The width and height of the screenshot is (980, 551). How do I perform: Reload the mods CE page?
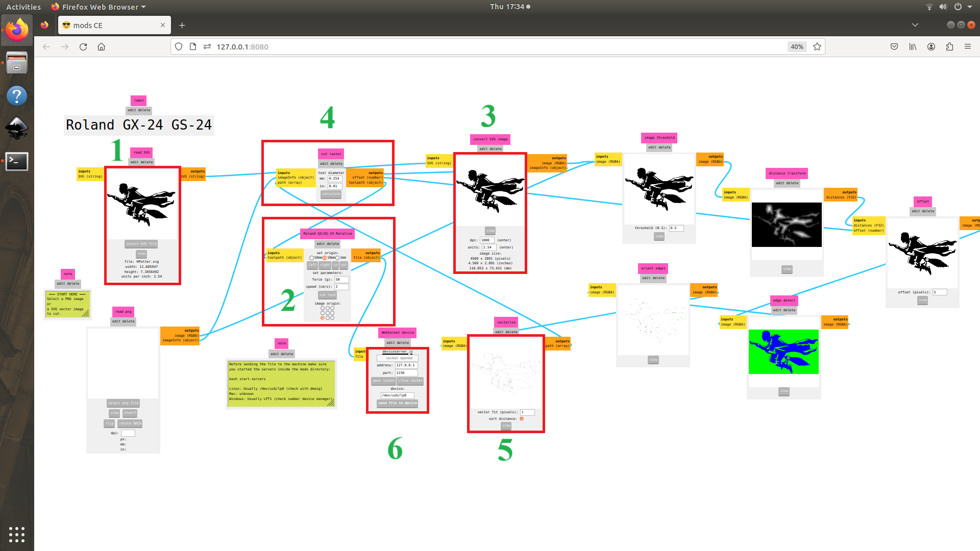(83, 46)
